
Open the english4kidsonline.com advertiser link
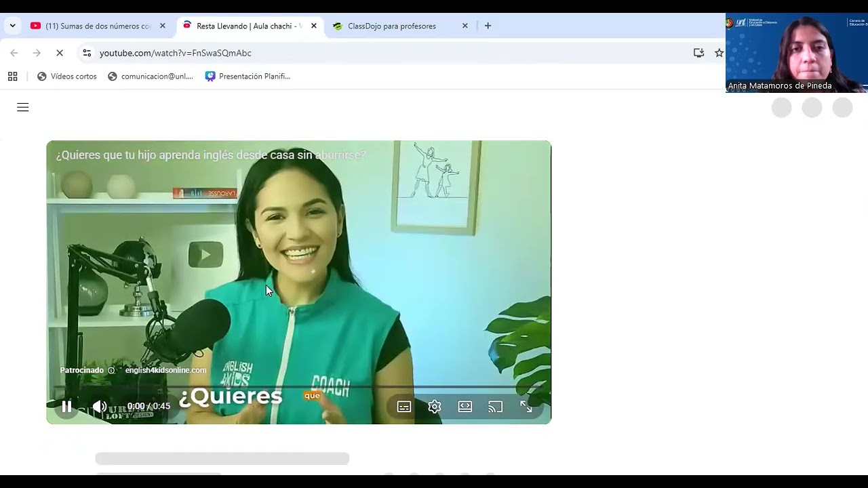(x=165, y=370)
